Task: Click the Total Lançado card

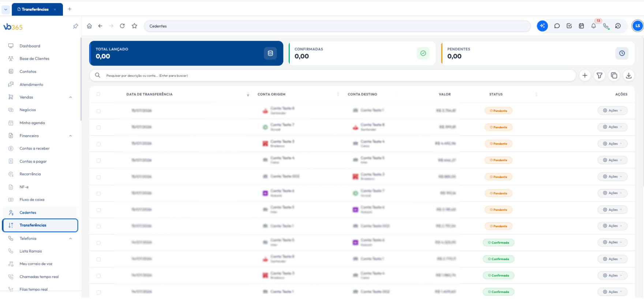Action: coord(186,53)
